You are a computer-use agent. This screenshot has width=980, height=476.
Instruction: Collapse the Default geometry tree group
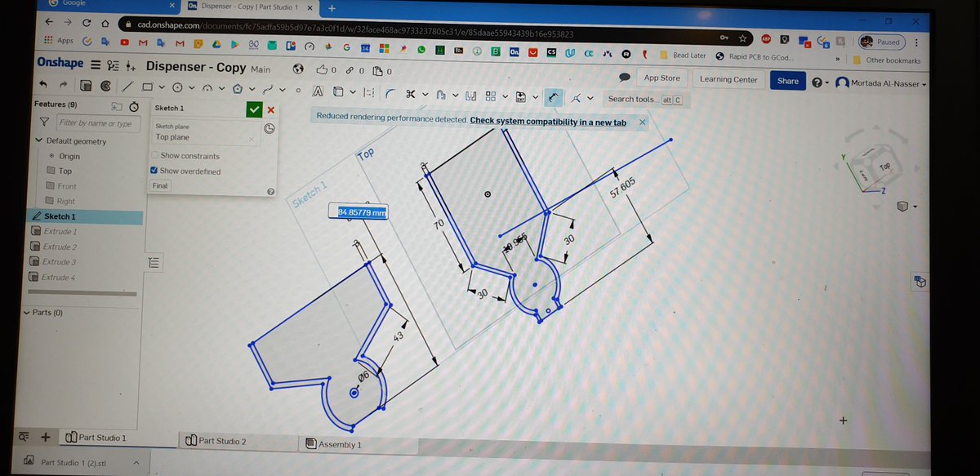39,140
